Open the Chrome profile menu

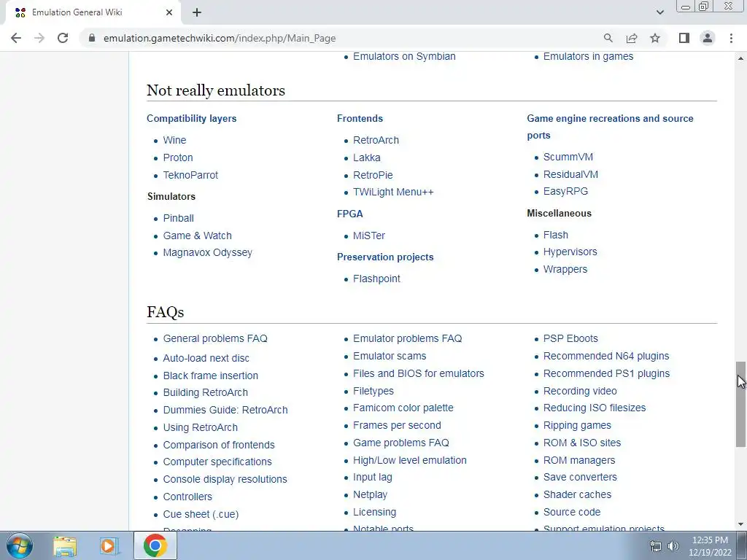click(x=708, y=38)
